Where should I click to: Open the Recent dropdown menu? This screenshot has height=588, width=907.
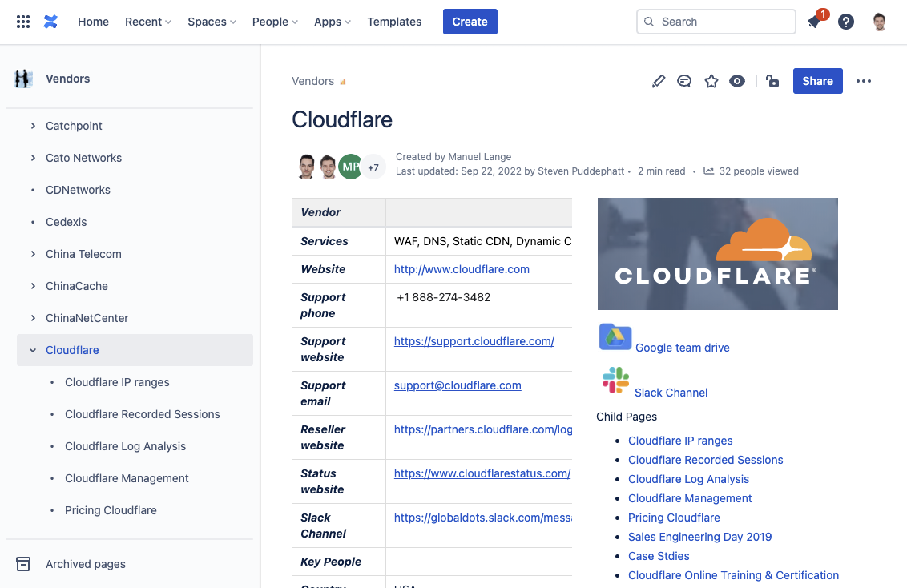click(148, 22)
